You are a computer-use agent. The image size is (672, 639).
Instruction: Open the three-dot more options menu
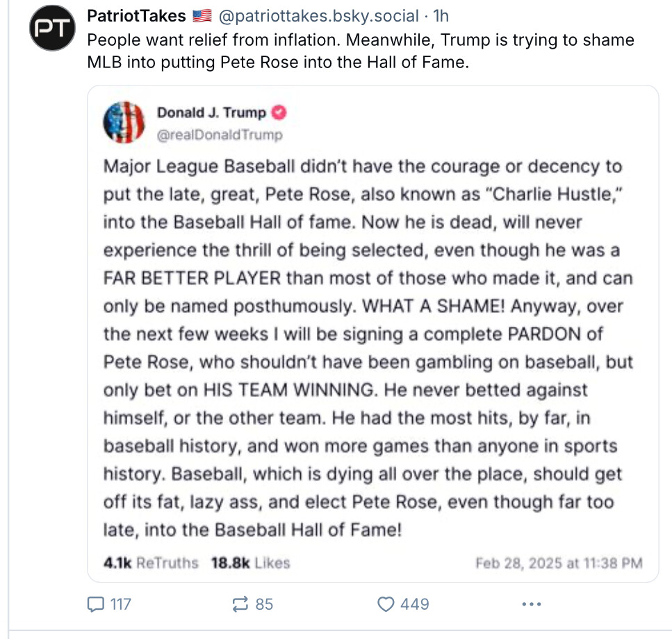pos(531,604)
